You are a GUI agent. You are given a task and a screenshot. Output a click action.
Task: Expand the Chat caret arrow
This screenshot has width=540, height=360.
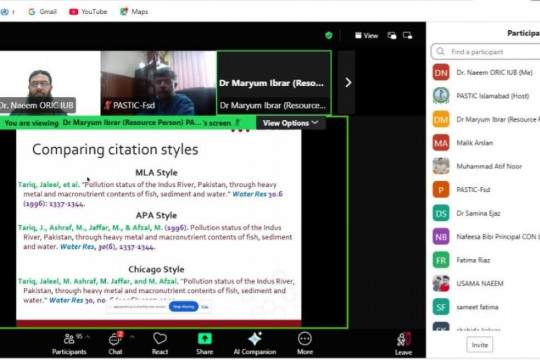coord(132,337)
